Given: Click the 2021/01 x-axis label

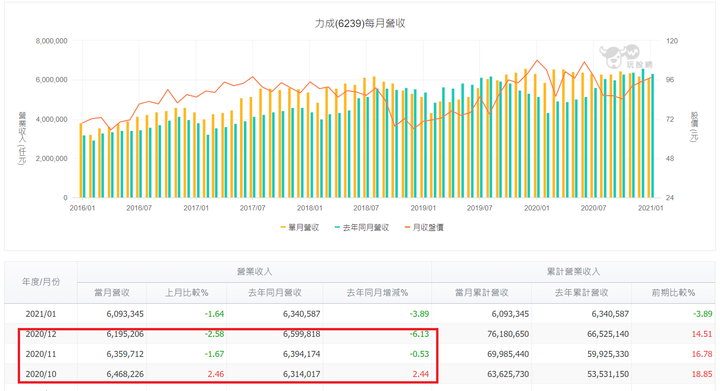Looking at the screenshot, I should (650, 208).
